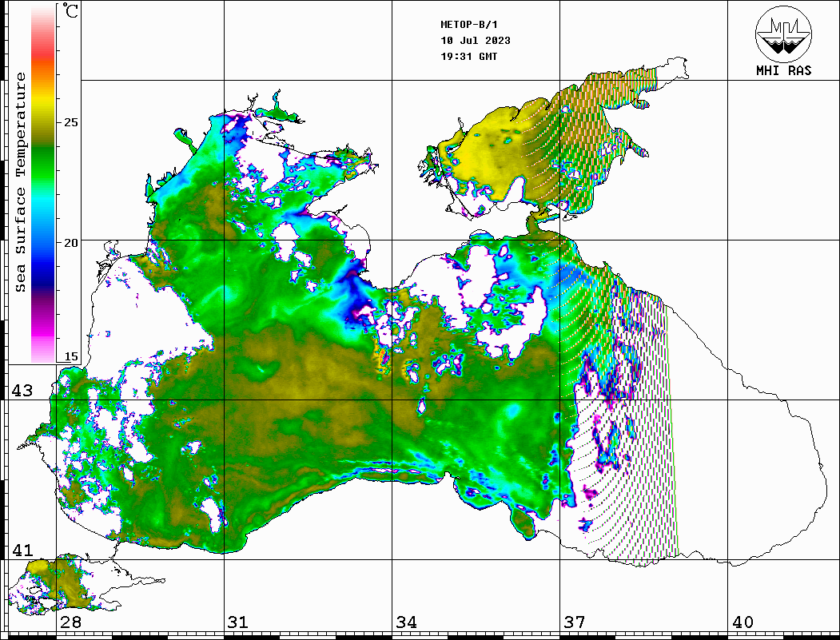Screen dimensions: 840x640
Task: Click longitude label "31"
Action: pyautogui.click(x=238, y=622)
